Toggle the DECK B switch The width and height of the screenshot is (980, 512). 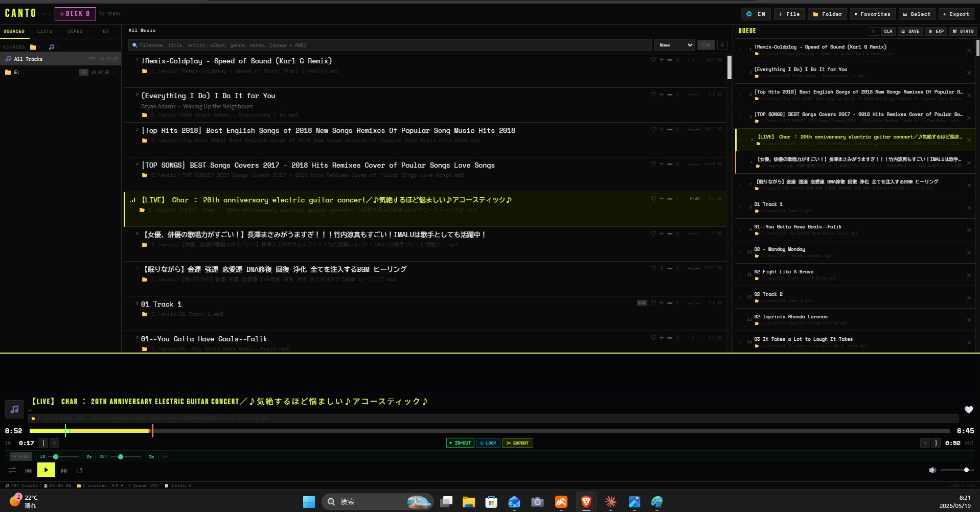pos(75,14)
